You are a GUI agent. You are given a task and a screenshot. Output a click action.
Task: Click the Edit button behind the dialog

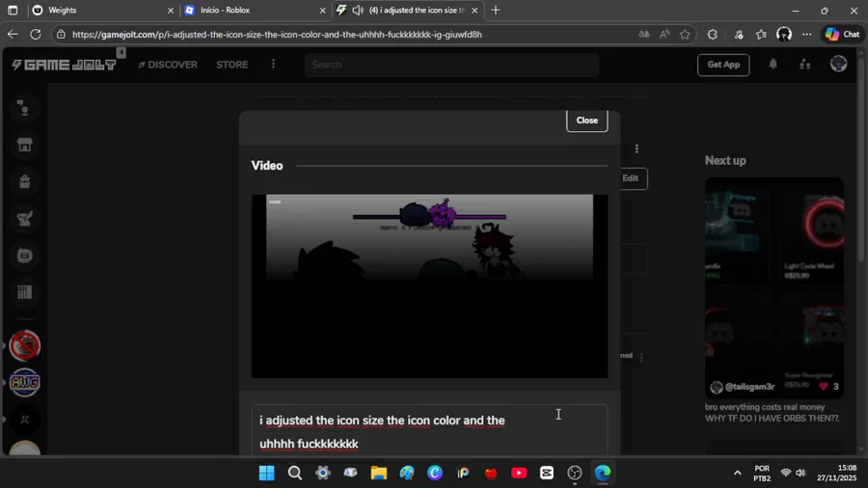[634, 178]
